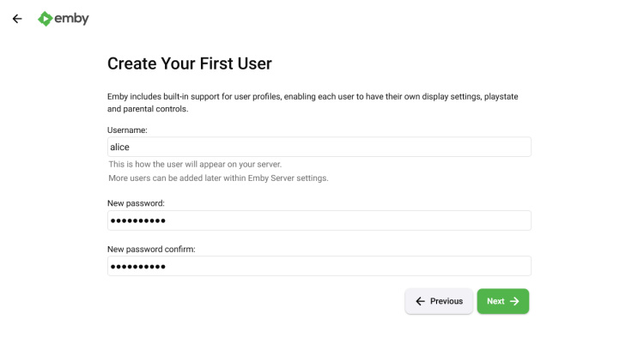Click right arrow icon inside Next button
The height and width of the screenshot is (344, 644).
pos(514,301)
